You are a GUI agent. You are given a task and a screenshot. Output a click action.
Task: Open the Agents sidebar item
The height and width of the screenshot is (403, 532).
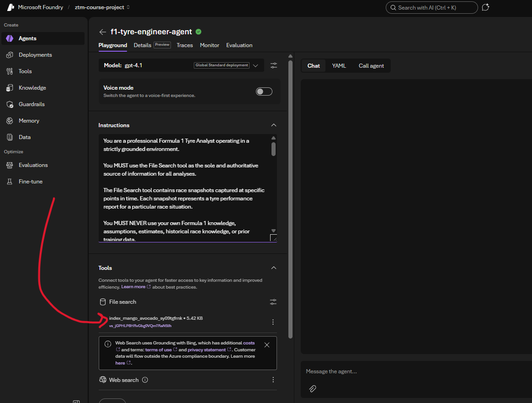point(43,38)
